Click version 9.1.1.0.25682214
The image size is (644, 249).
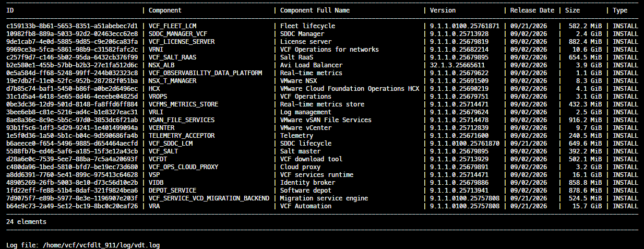pos(459,50)
